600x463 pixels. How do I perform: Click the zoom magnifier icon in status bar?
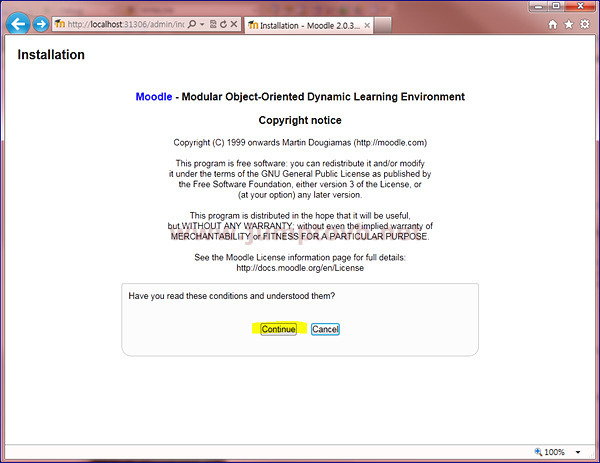[538, 452]
